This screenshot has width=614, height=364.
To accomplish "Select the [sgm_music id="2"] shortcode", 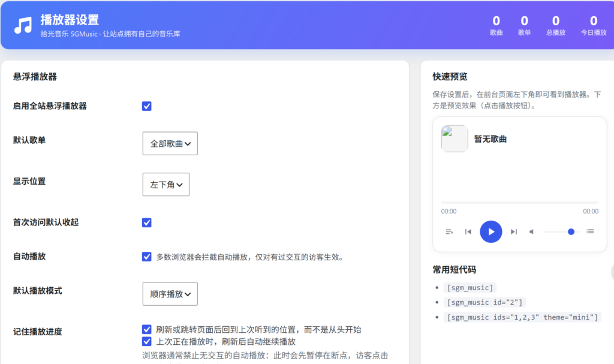I will [x=484, y=302].
